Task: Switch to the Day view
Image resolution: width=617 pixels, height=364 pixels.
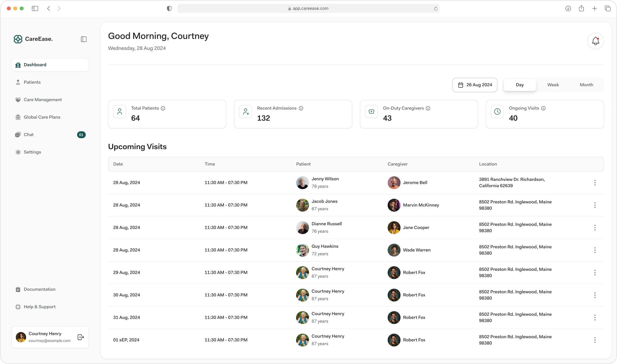Action: click(520, 85)
